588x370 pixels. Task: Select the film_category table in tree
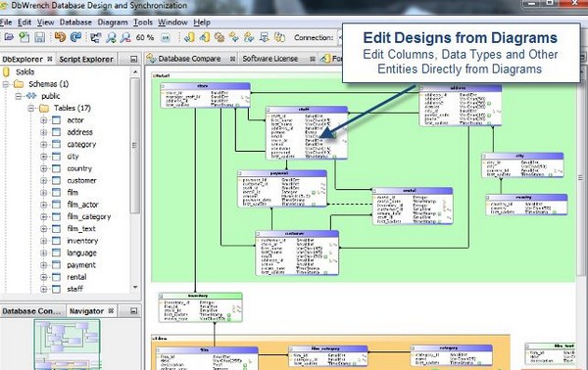[x=89, y=217]
